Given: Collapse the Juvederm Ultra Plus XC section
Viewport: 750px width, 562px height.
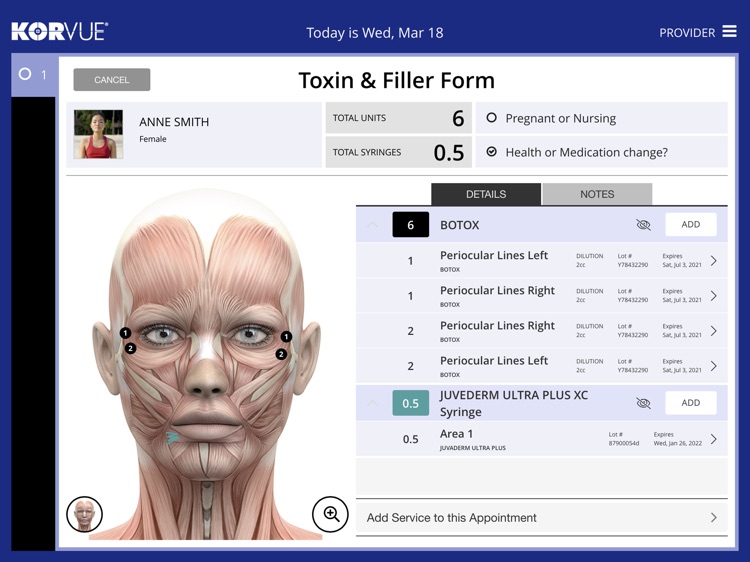Looking at the screenshot, I should 372,403.
